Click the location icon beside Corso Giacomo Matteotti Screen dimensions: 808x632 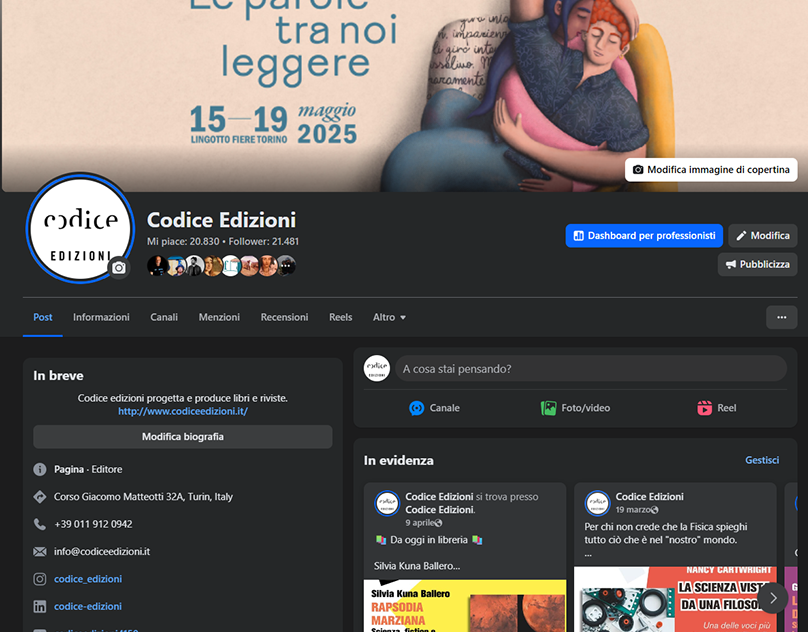40,496
